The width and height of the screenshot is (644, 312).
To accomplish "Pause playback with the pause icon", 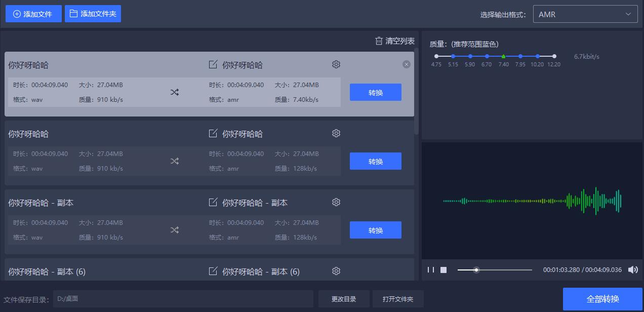I will (x=431, y=270).
